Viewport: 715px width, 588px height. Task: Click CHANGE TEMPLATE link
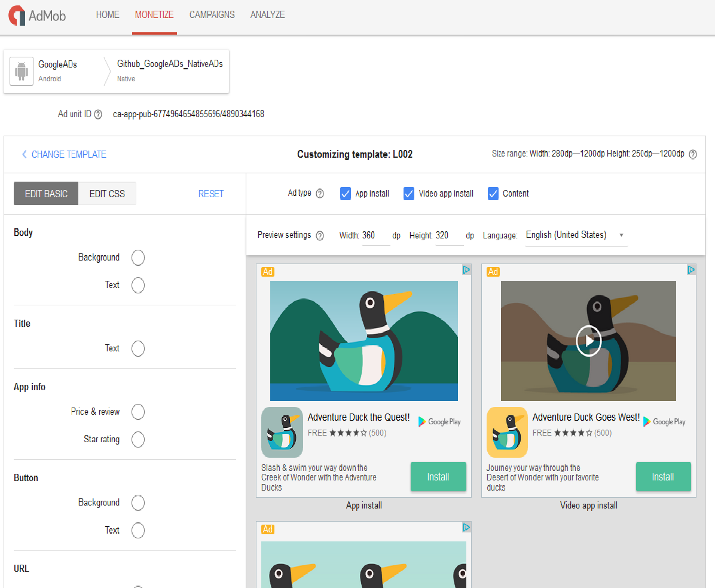pyautogui.click(x=69, y=155)
